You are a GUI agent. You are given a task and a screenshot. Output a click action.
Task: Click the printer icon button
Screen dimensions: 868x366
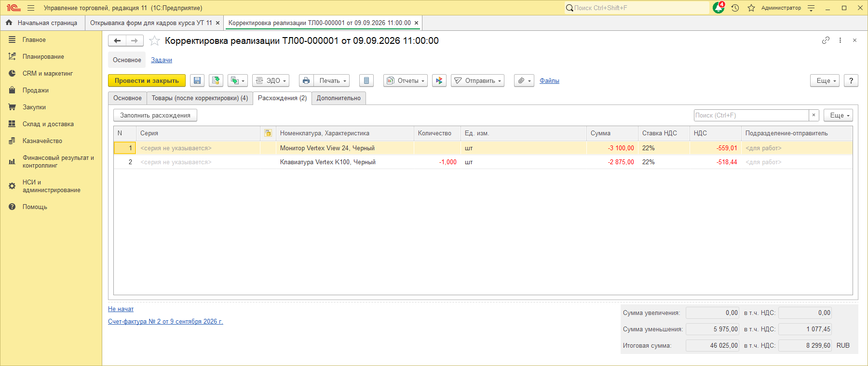pos(306,80)
